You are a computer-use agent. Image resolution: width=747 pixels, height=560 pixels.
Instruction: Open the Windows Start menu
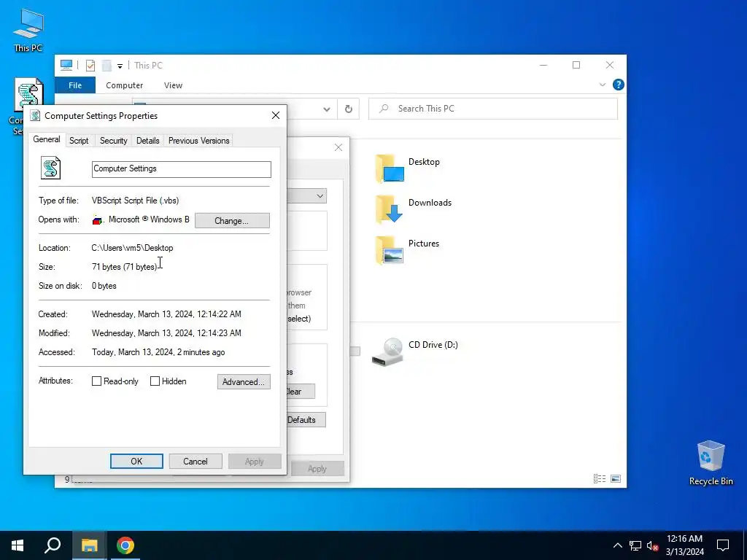tap(18, 545)
